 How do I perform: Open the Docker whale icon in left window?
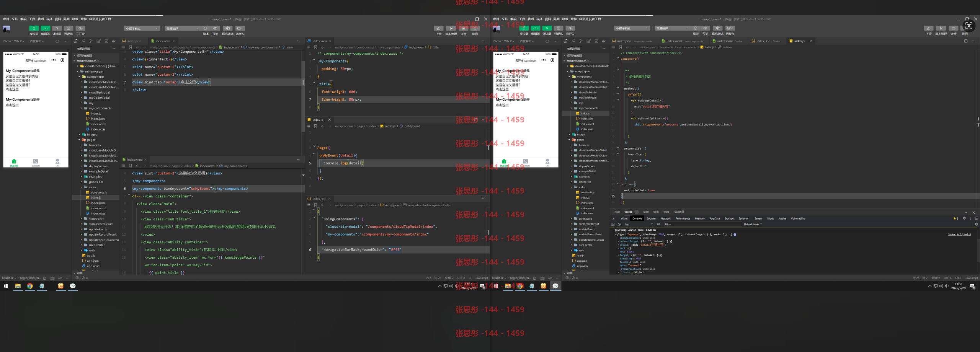(114, 41)
